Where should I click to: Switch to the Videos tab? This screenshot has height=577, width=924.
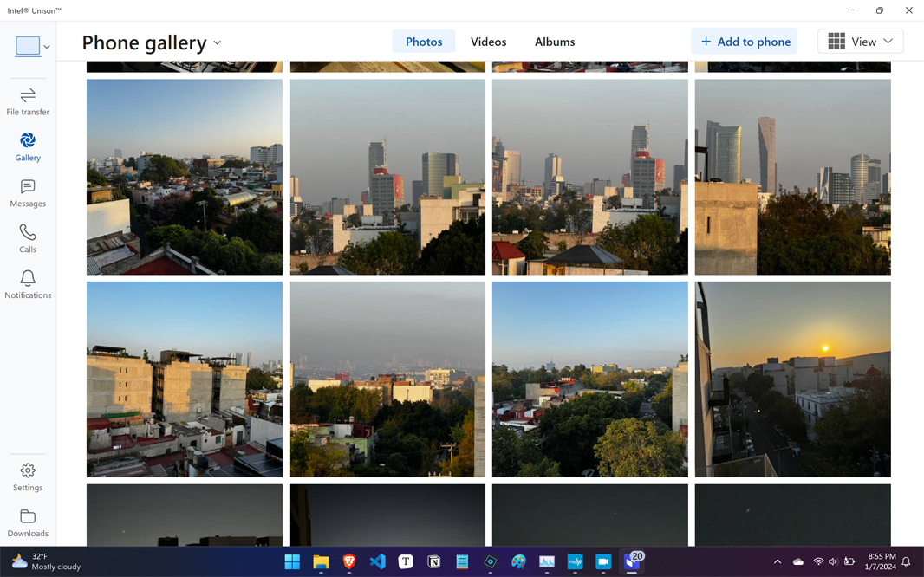(488, 42)
